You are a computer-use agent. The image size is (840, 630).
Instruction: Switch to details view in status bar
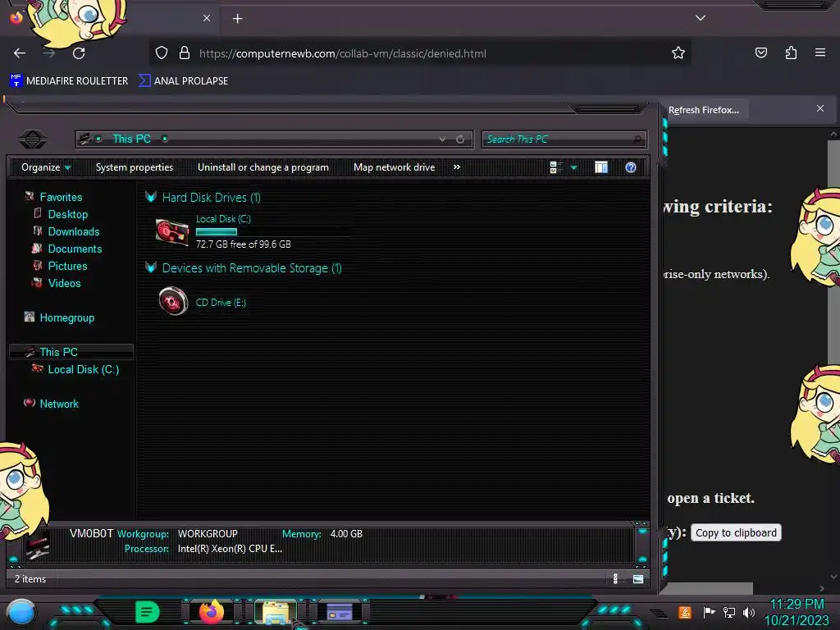tap(616, 578)
